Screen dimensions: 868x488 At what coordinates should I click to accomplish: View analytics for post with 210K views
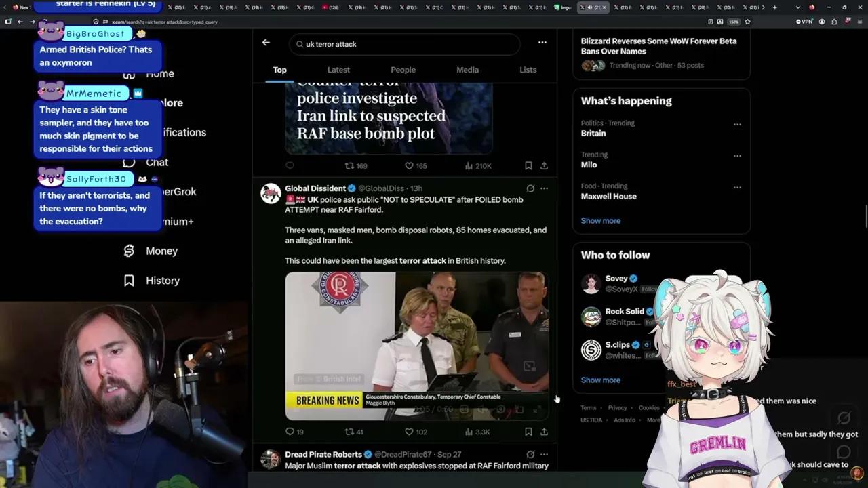pyautogui.click(x=478, y=166)
